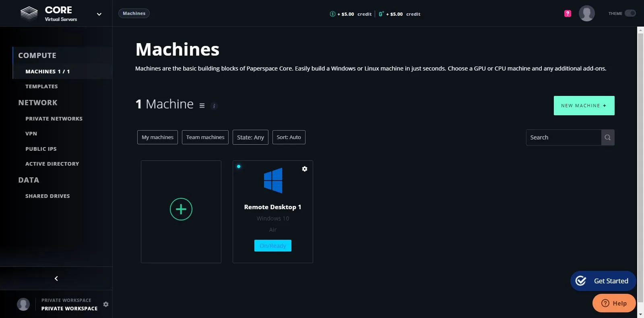Screen dimensions: 644x318
Task: Click the Windows logo on Remote Desktop 1
Action: [273, 181]
